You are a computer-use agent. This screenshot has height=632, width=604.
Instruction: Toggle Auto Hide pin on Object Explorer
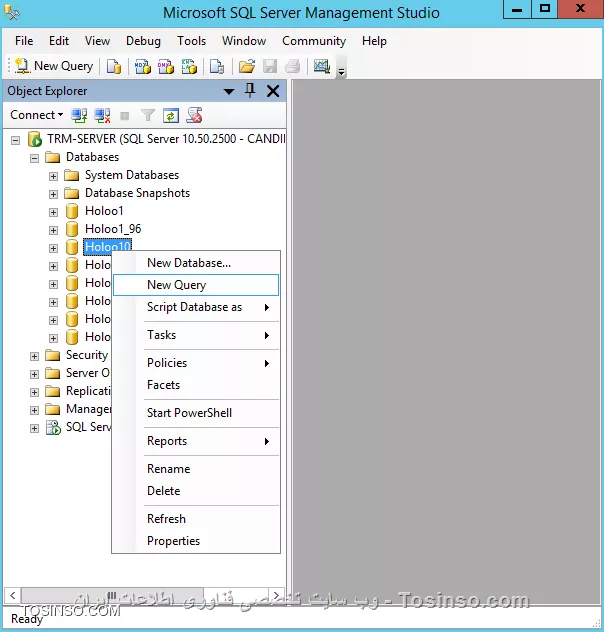pos(250,91)
